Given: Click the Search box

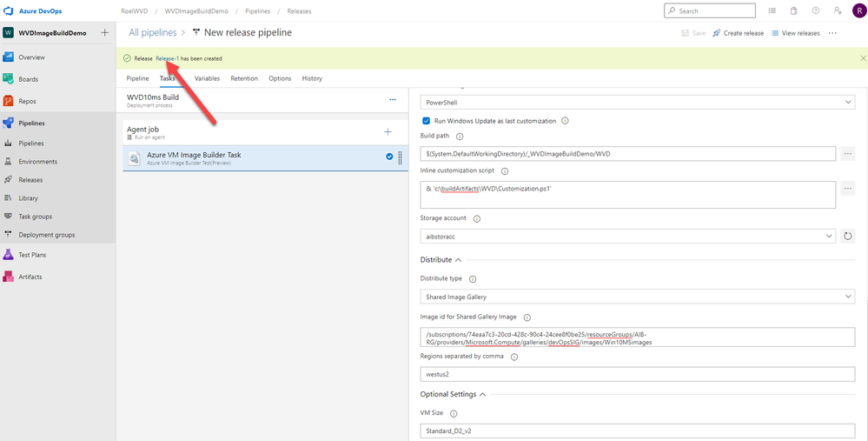Looking at the screenshot, I should [x=710, y=10].
